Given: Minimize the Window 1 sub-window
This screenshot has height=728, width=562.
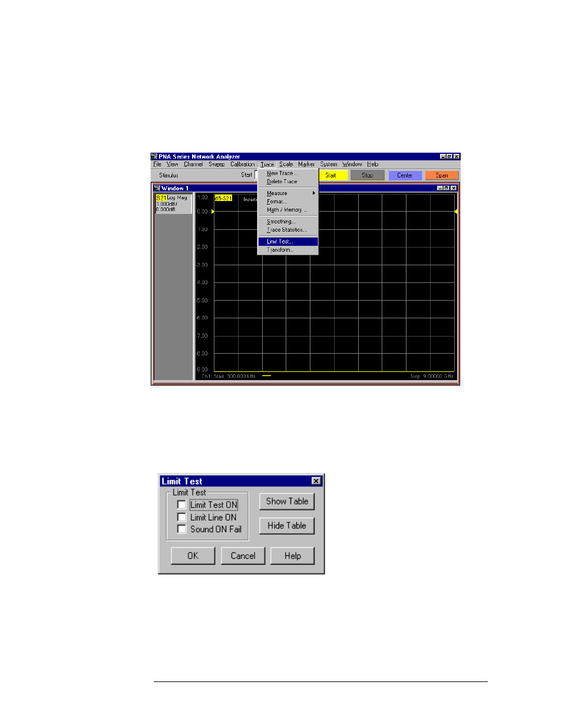Looking at the screenshot, I should coord(439,188).
